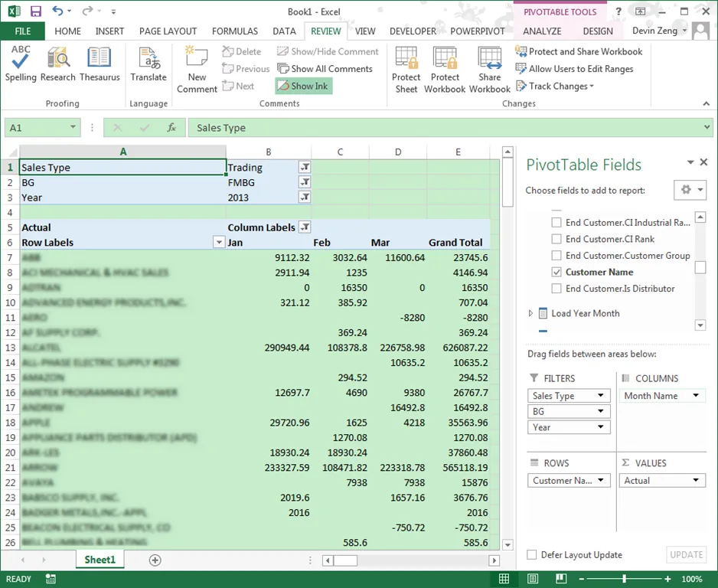Open the Customize Quick Access Toolbar menu
This screenshot has height=588, width=718.
[113, 11]
